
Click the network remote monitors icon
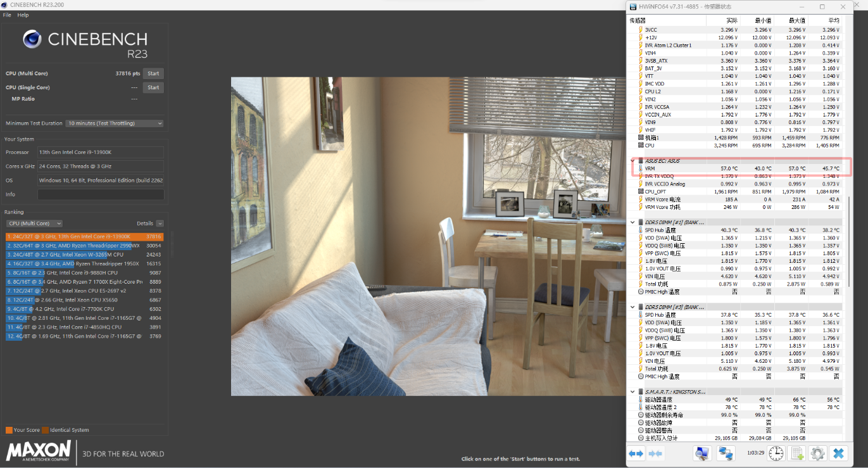(725, 453)
